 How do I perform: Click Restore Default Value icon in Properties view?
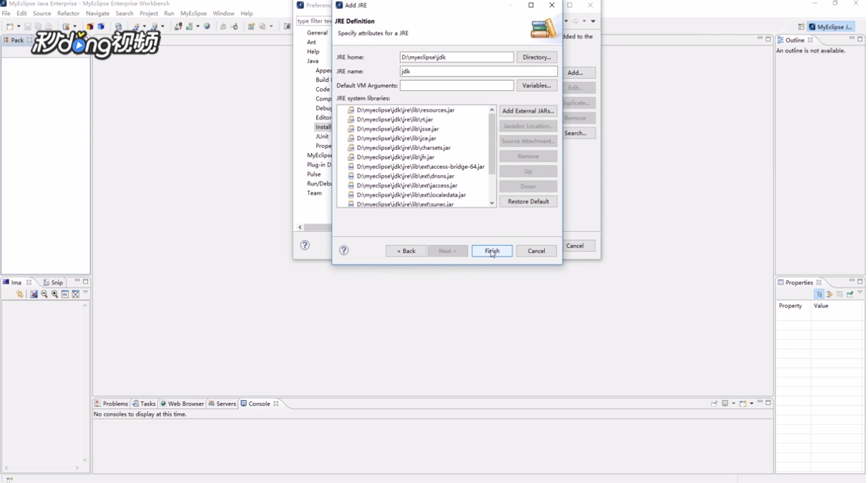[840, 294]
